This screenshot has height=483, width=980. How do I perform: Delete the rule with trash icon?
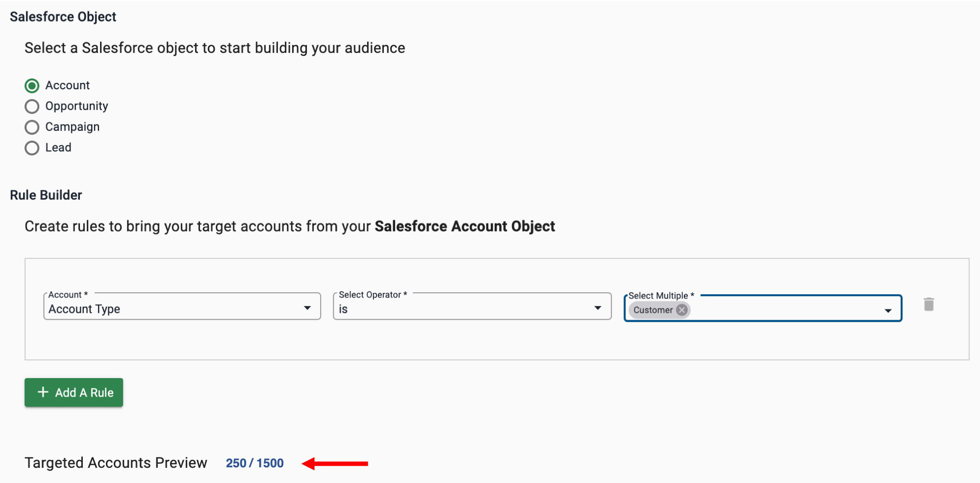[x=929, y=305]
